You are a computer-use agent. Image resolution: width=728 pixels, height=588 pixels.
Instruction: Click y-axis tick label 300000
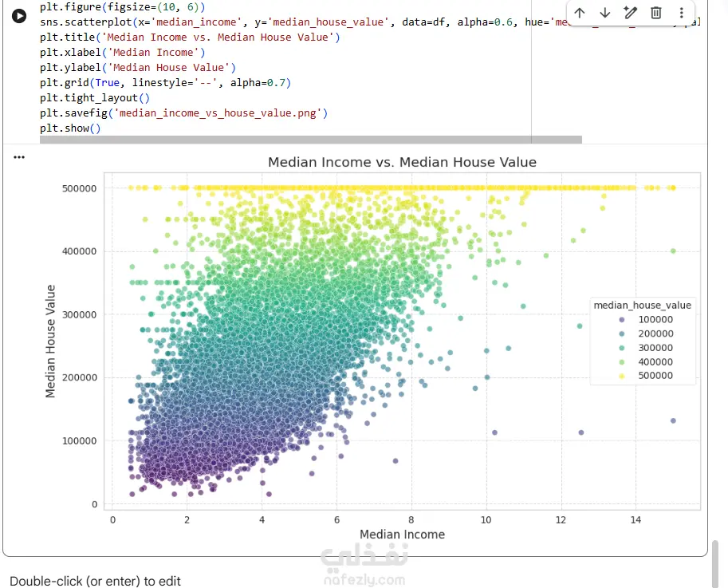80,314
